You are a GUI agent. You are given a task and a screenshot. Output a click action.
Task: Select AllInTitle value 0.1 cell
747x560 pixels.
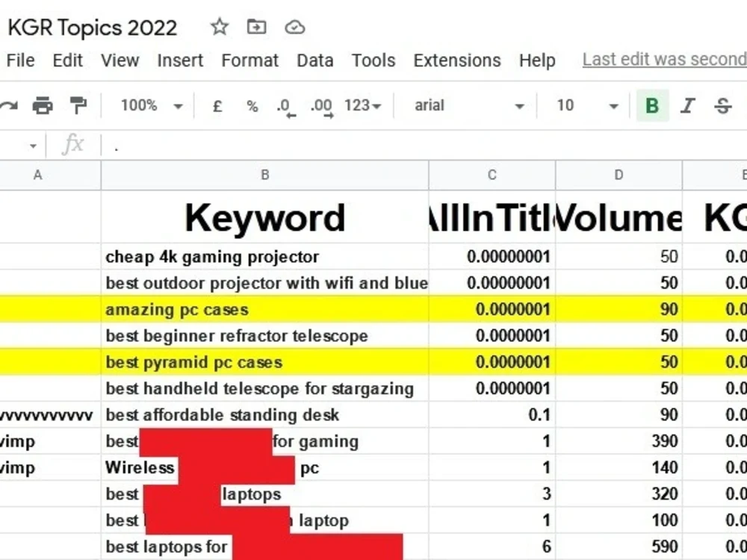(492, 414)
